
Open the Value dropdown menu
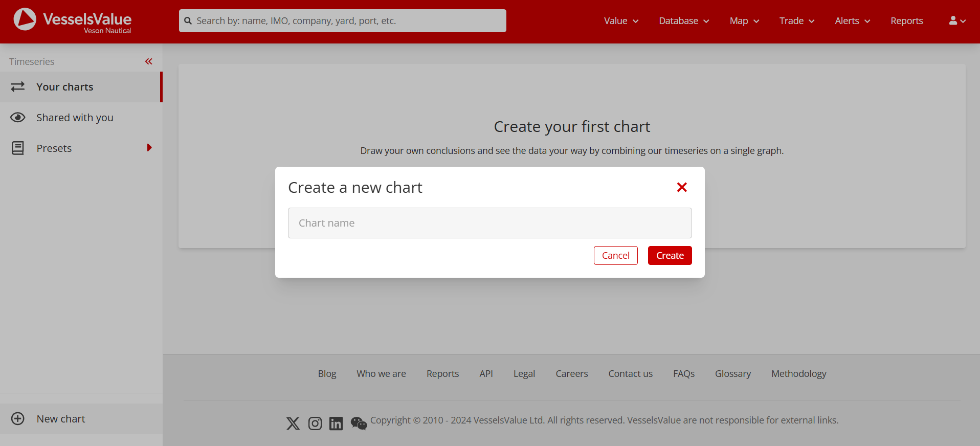pyautogui.click(x=621, y=21)
